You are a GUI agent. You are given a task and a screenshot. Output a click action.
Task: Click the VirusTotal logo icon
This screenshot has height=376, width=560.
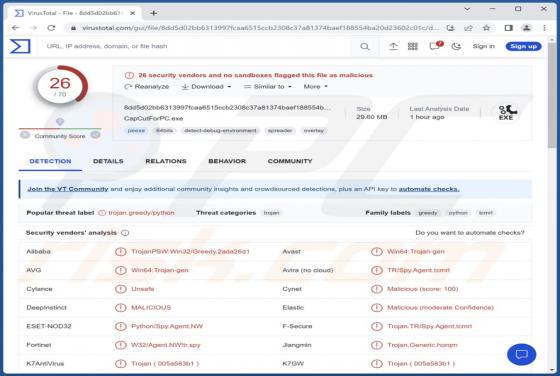[x=20, y=46]
